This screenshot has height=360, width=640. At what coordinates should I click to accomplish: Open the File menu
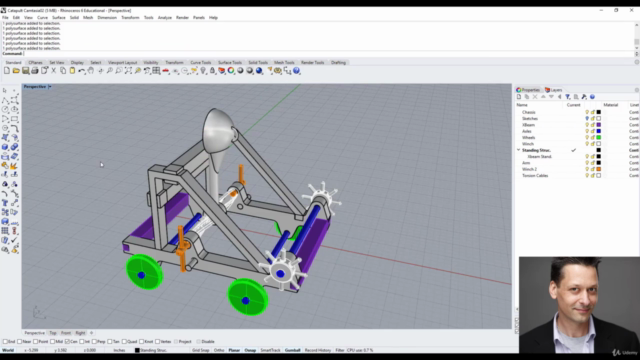[5, 18]
